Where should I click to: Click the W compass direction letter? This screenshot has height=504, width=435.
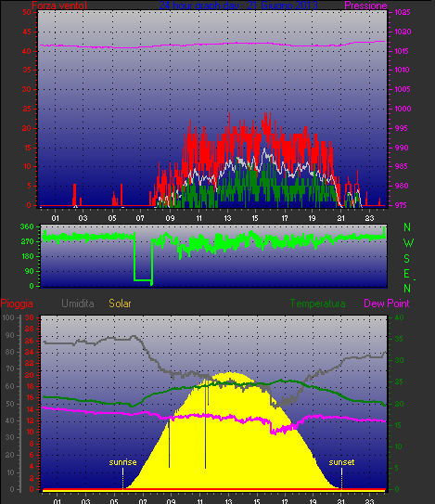pyautogui.click(x=408, y=243)
